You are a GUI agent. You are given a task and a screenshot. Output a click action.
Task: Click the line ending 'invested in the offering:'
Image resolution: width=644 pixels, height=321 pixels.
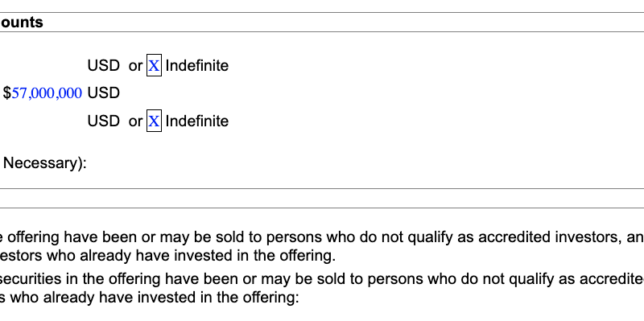coord(150,297)
